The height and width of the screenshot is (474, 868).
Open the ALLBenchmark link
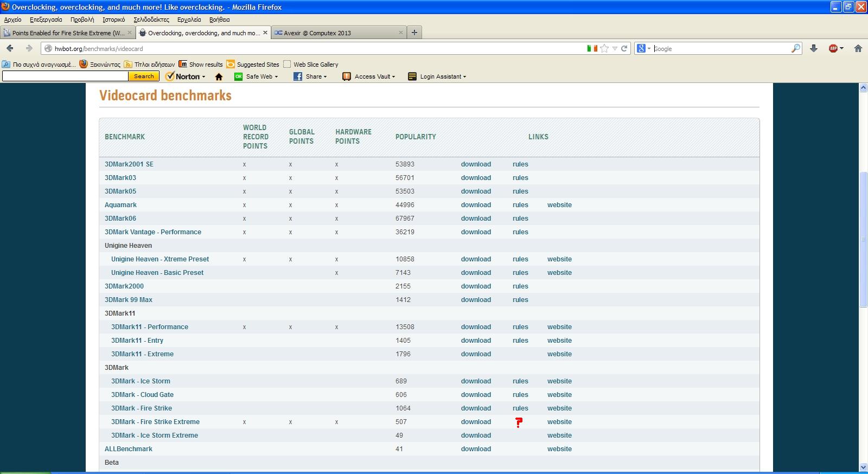pyautogui.click(x=129, y=449)
